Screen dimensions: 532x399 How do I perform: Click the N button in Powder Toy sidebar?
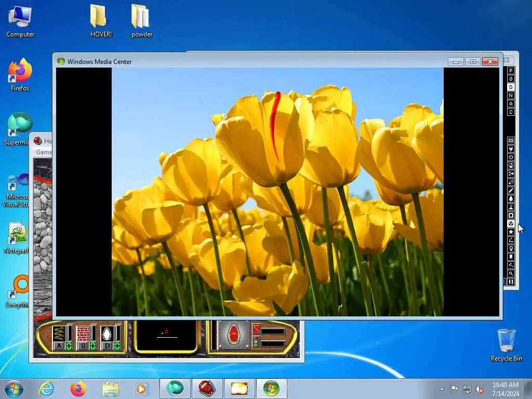pos(511,96)
